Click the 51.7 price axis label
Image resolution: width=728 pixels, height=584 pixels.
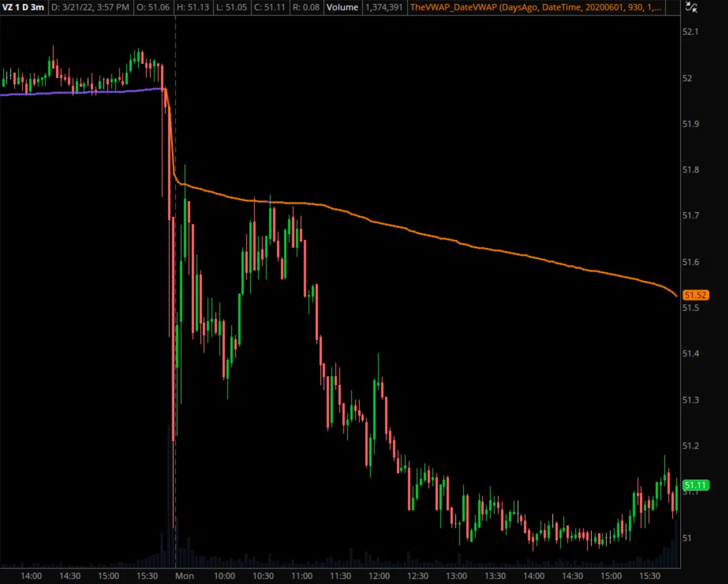pos(690,216)
